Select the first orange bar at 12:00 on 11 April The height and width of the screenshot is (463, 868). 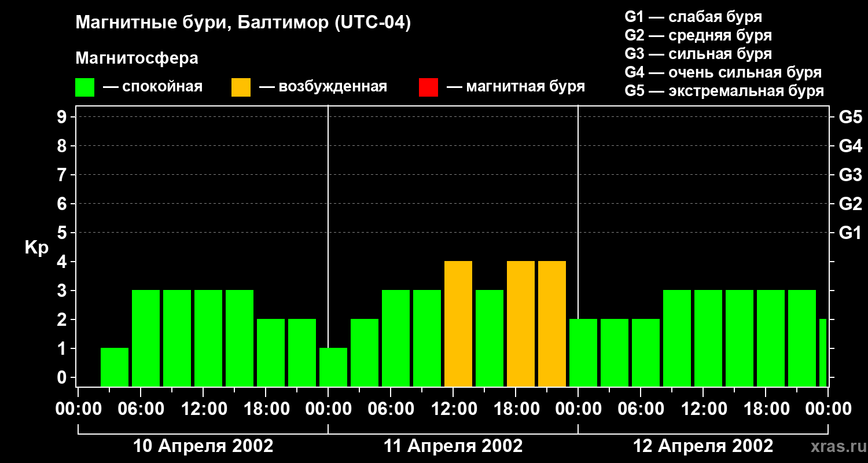(x=458, y=324)
